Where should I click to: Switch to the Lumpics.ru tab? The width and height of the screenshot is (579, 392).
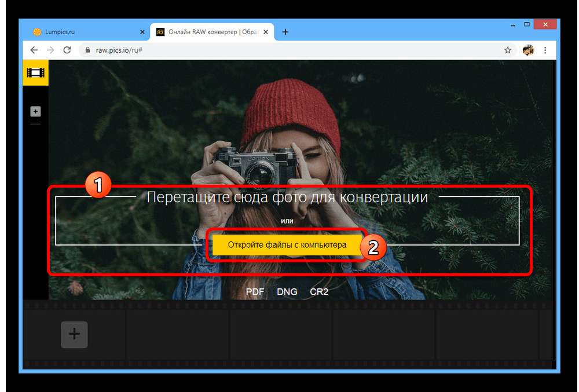[x=81, y=32]
